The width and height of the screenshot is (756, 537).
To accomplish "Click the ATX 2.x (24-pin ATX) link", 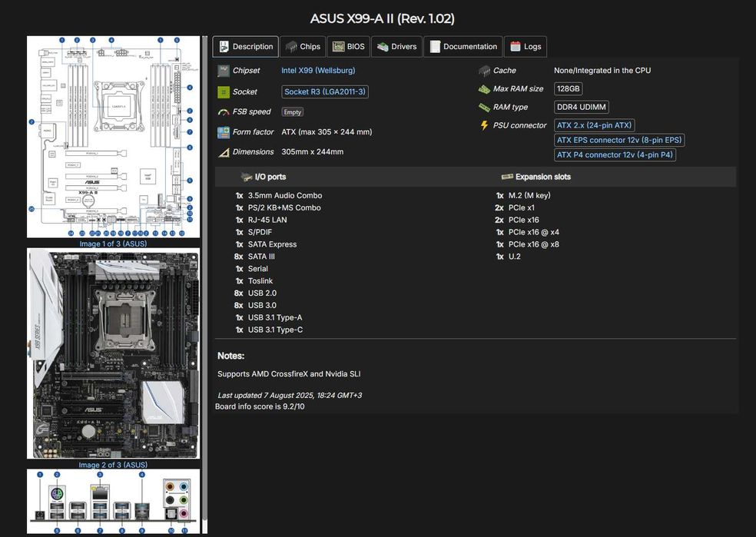I will 594,125.
